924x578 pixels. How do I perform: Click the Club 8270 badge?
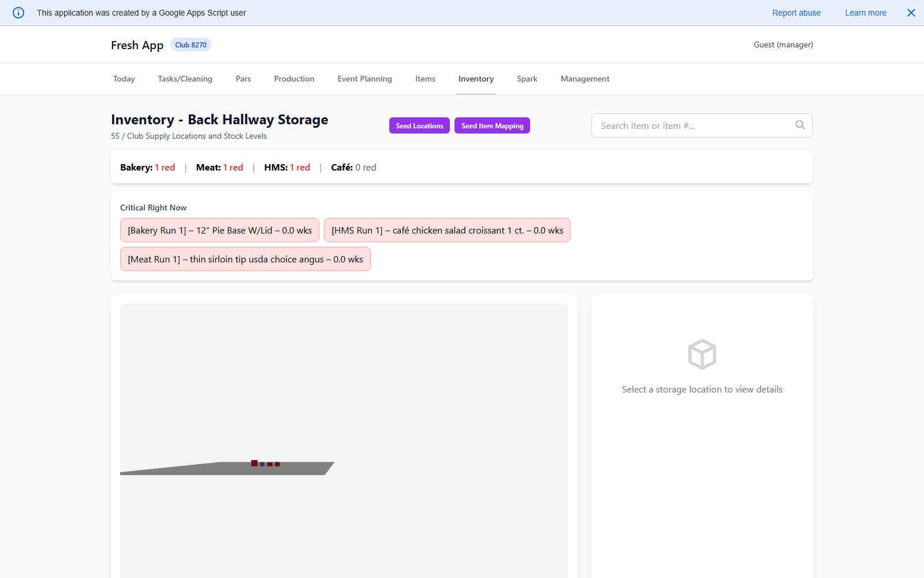click(191, 45)
